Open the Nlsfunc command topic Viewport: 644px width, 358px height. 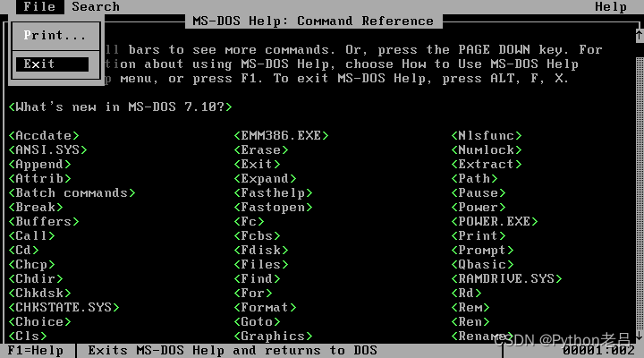point(487,136)
